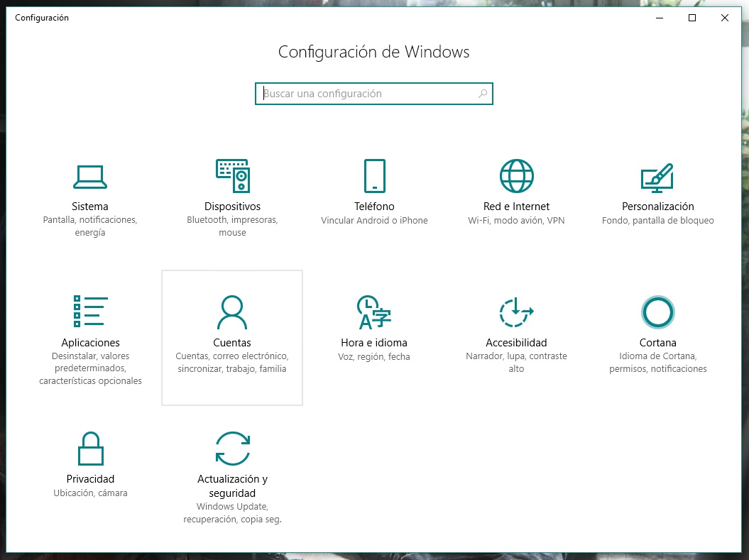Close the Configuración window
The height and width of the screenshot is (560, 749).
coord(725,18)
